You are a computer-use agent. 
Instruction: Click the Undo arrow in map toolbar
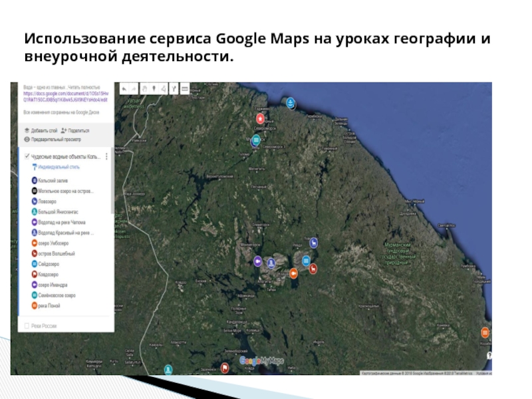tap(124, 88)
